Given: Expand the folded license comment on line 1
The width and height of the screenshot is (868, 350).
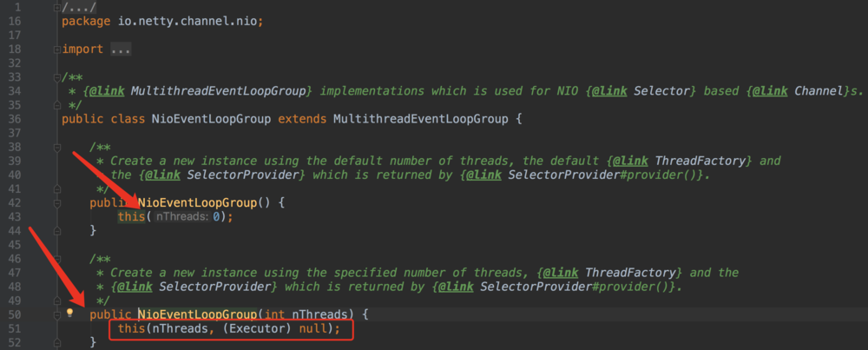Looking at the screenshot, I should (x=56, y=7).
